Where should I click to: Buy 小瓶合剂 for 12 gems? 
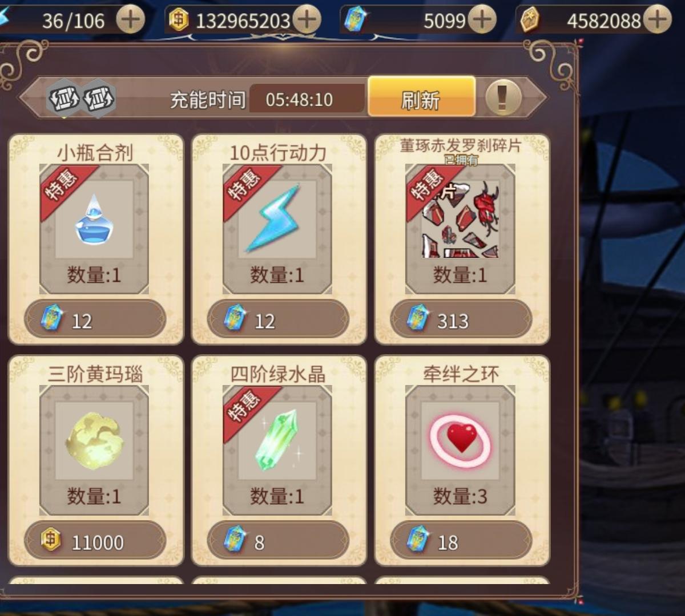pyautogui.click(x=95, y=319)
